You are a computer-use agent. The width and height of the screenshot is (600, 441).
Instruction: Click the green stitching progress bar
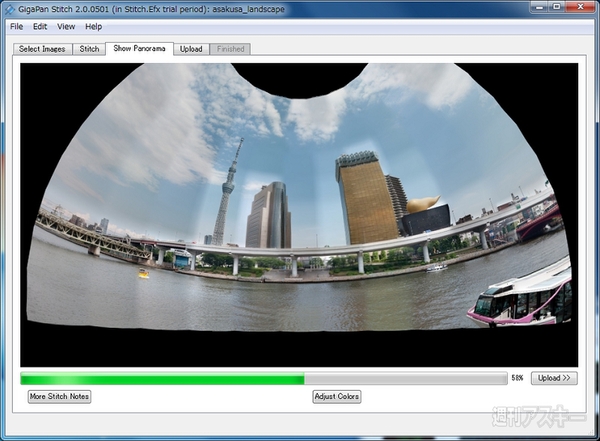(264, 379)
